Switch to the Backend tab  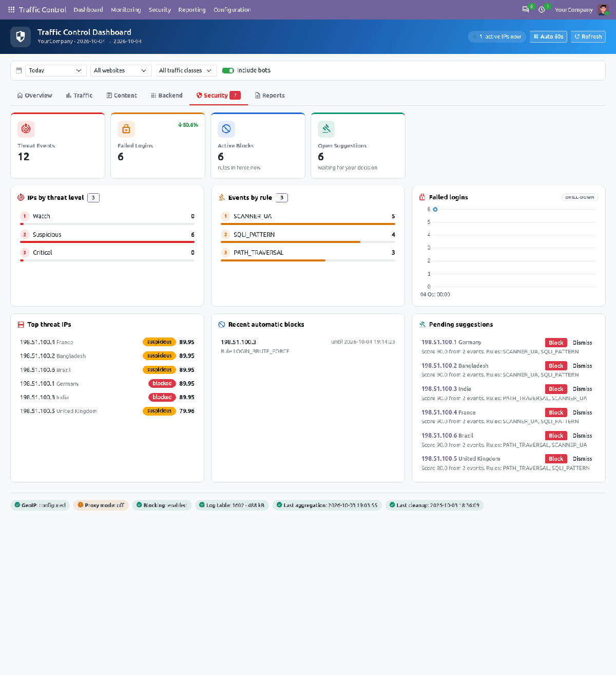click(167, 96)
